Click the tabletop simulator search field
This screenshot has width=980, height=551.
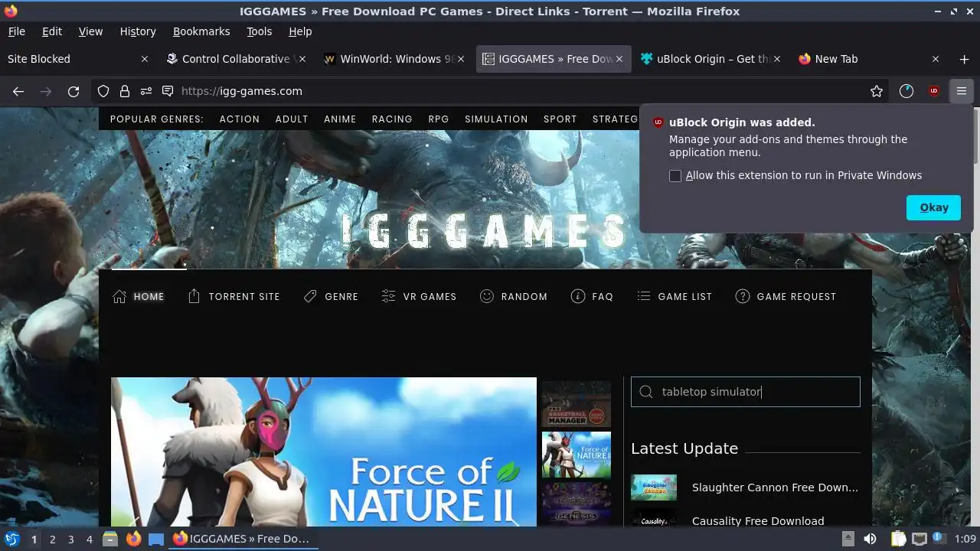745,392
